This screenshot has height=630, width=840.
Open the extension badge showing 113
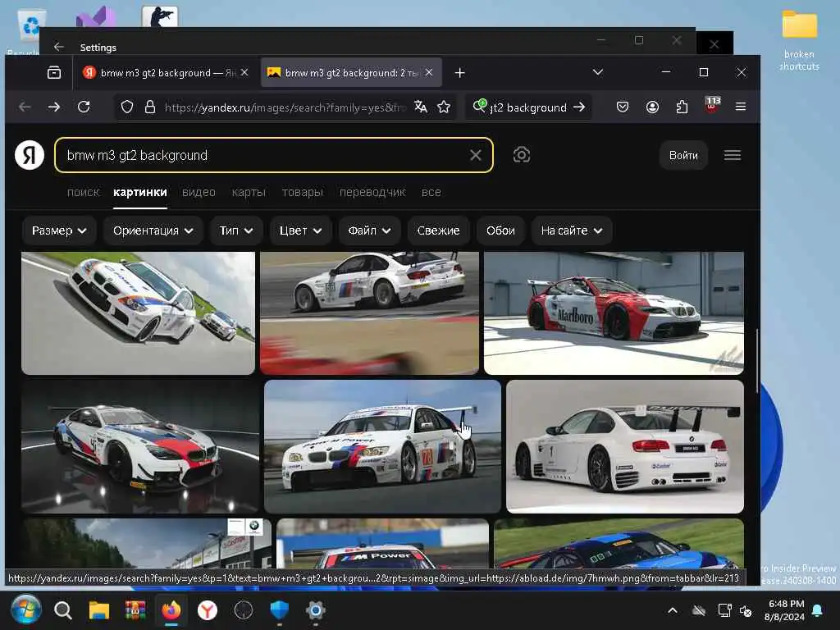[x=712, y=104]
